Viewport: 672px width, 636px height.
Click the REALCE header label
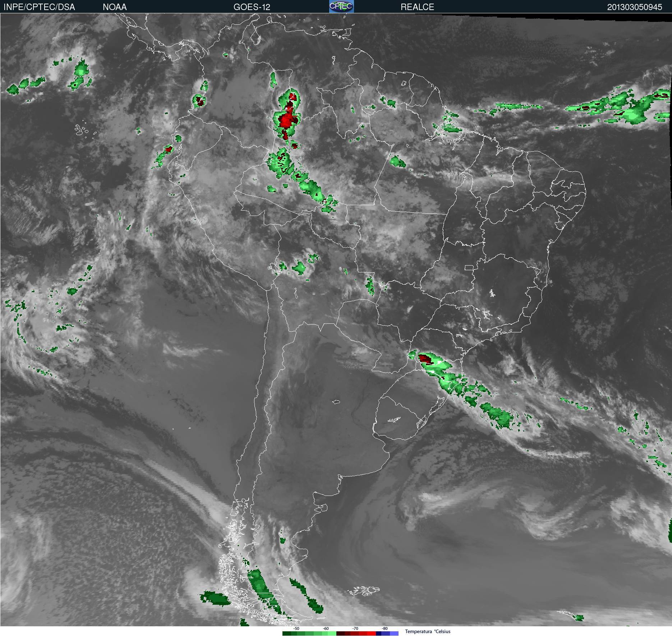coord(417,7)
